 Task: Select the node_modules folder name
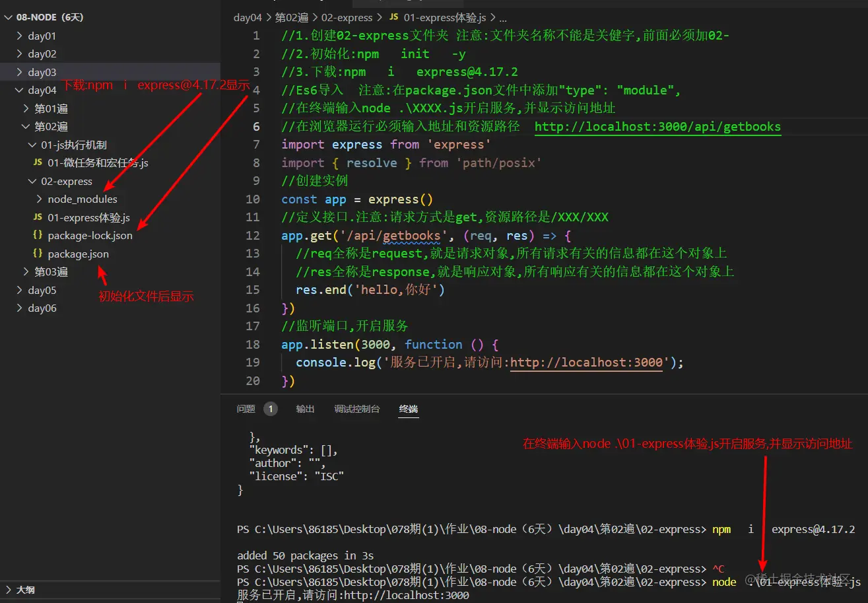click(83, 199)
